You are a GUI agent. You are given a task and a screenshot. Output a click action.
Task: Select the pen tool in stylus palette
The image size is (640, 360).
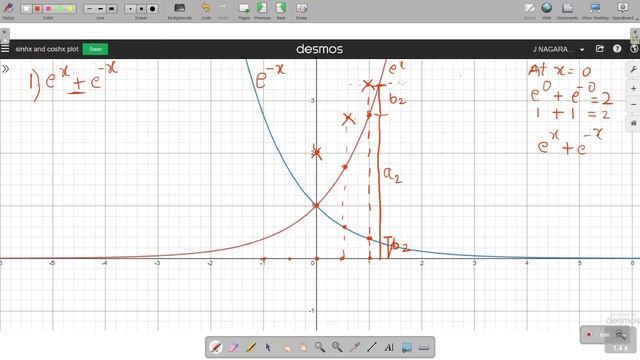(x=216, y=347)
